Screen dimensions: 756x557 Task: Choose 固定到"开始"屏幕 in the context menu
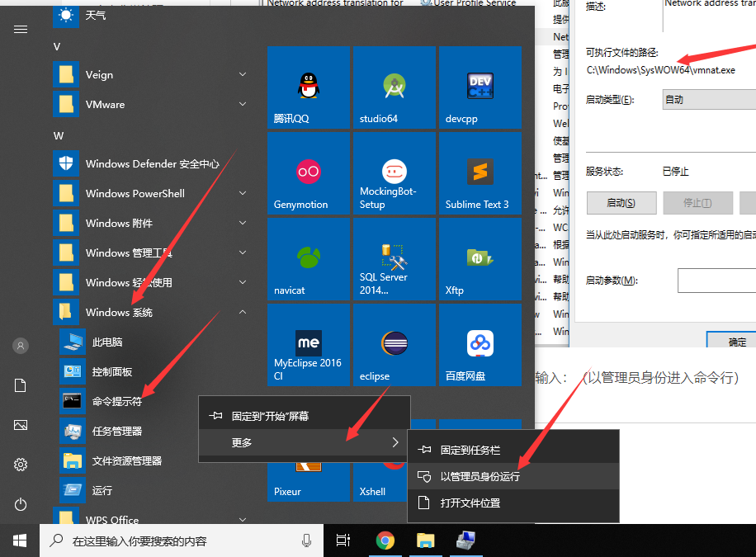point(305,416)
